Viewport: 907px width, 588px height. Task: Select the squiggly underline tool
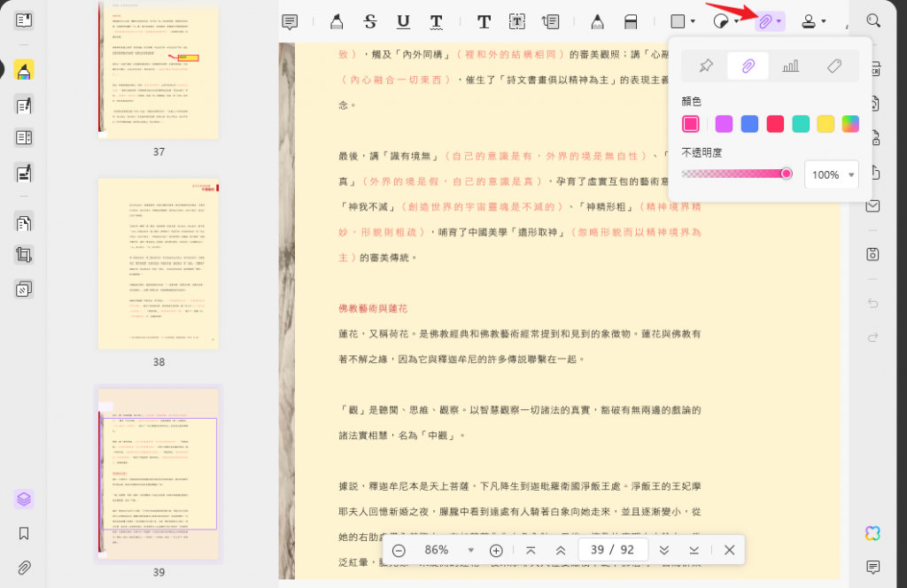click(437, 21)
